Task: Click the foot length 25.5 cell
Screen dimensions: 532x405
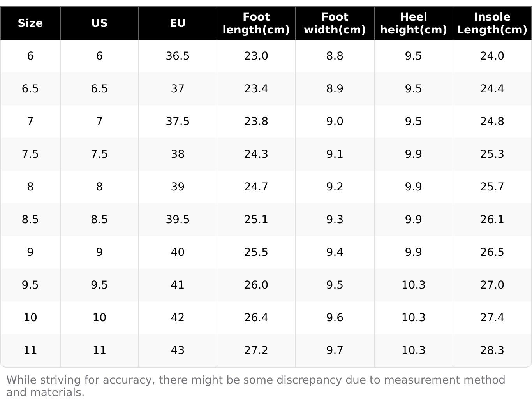Action: [x=256, y=252]
